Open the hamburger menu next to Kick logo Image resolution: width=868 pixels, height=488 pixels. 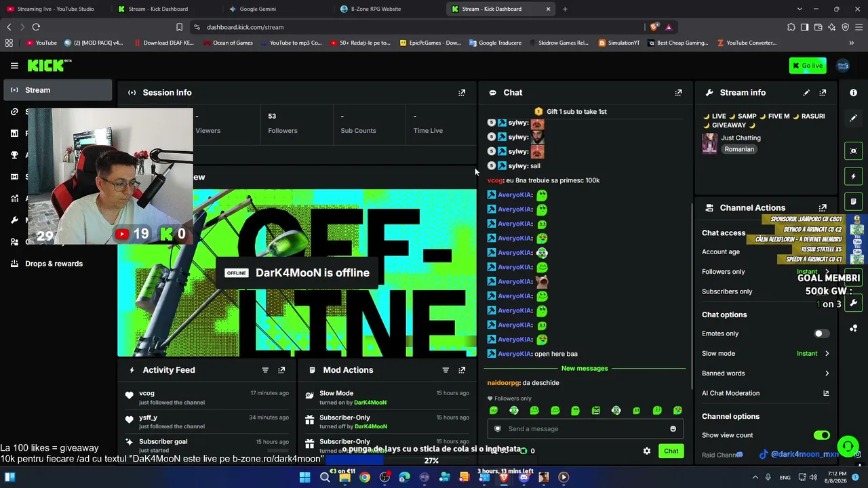(14, 66)
